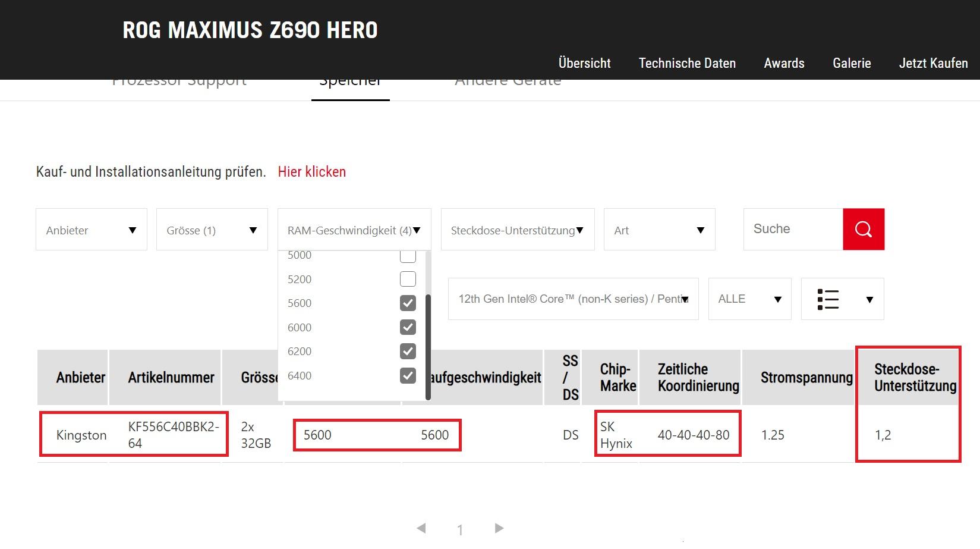980x549 pixels.
Task: Open the Anbieter dropdown filter
Action: pos(92,230)
